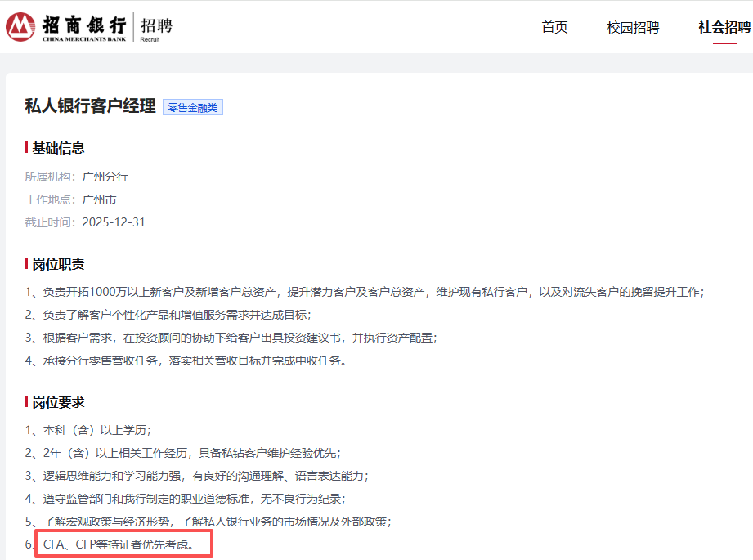753x560 pixels.
Task: Click the duty about 投资建议书
Action: click(x=231, y=338)
